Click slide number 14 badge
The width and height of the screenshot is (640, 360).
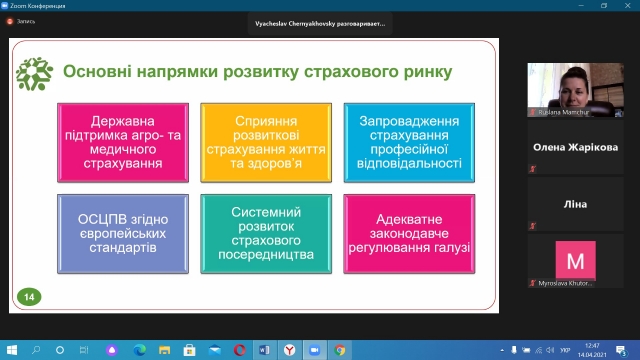[x=29, y=297]
